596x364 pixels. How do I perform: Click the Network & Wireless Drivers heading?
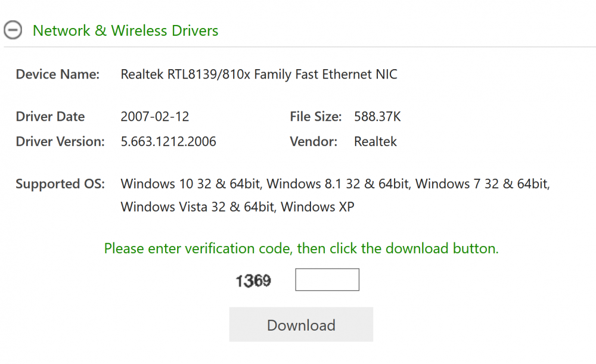(x=125, y=30)
